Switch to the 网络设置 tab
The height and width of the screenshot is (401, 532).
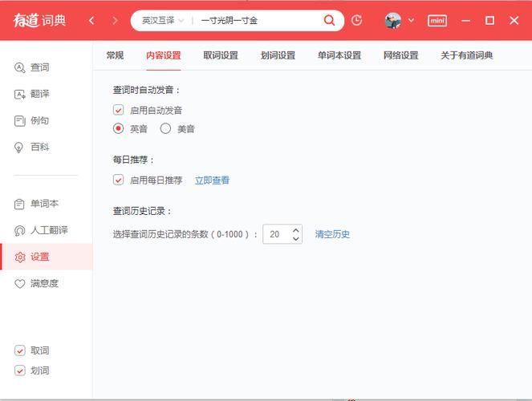400,55
